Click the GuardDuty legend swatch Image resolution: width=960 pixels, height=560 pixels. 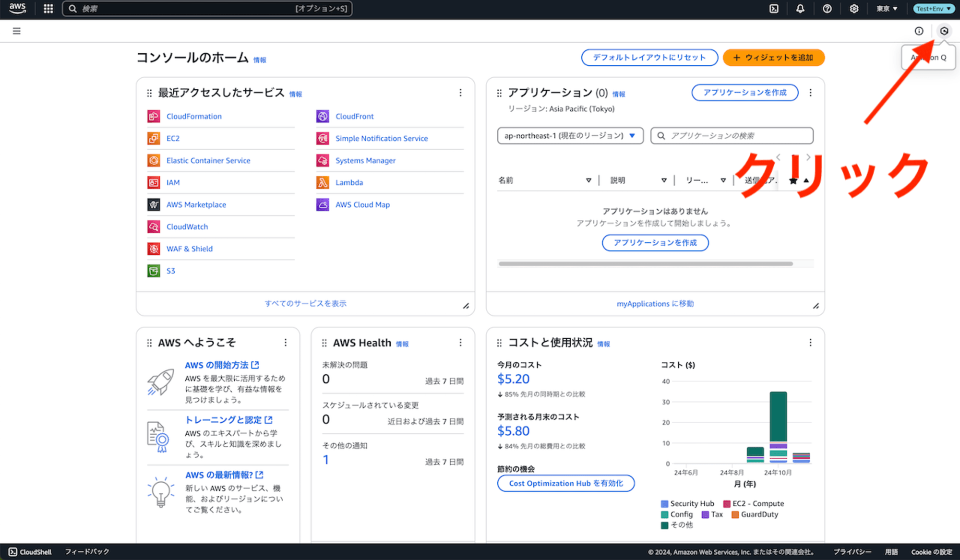[735, 515]
